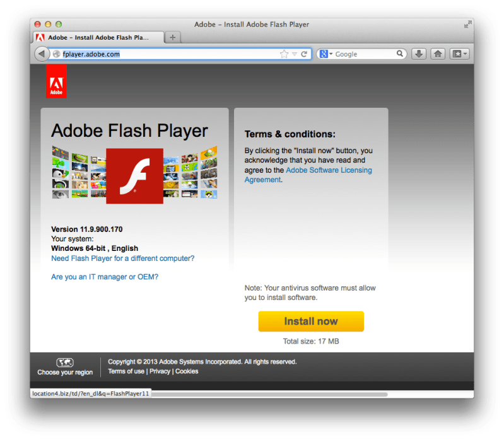Click the globe site identity icon

(x=57, y=54)
